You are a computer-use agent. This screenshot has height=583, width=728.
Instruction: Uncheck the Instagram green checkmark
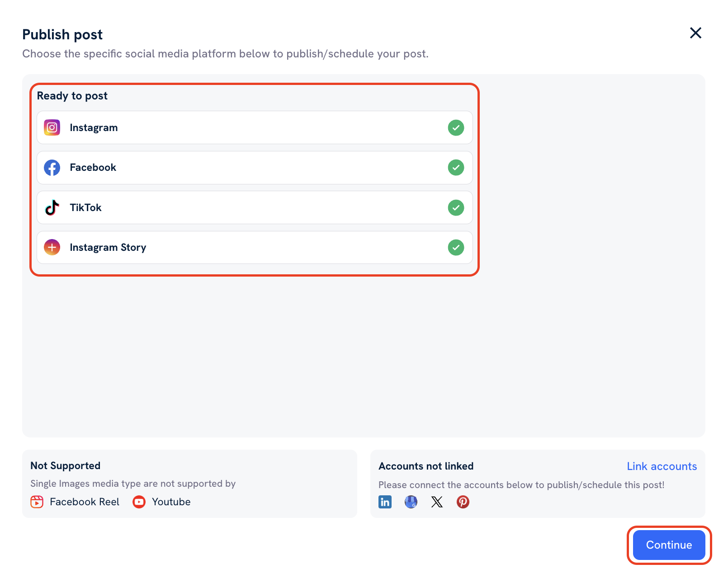coord(456,128)
